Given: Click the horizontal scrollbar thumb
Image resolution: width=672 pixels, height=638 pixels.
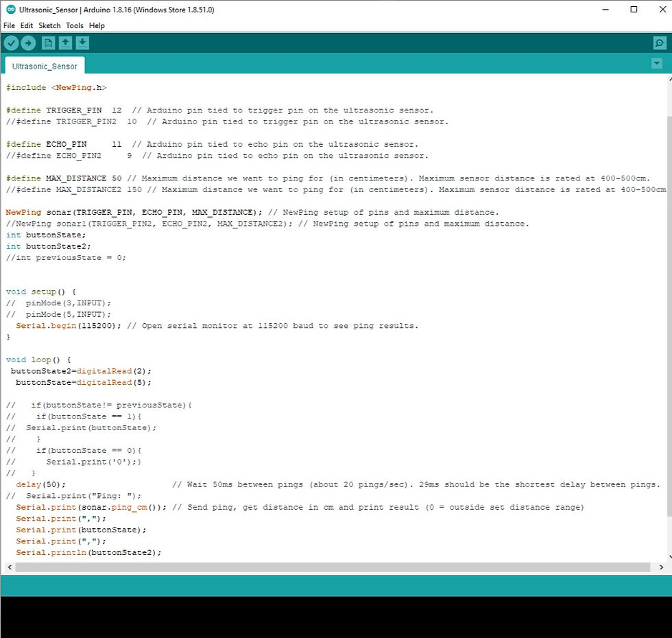Looking at the screenshot, I should [333, 567].
